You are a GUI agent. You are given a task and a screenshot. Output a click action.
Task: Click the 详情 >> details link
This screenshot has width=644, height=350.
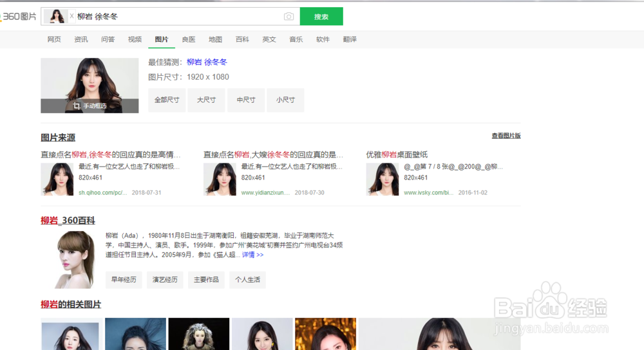coord(252,255)
